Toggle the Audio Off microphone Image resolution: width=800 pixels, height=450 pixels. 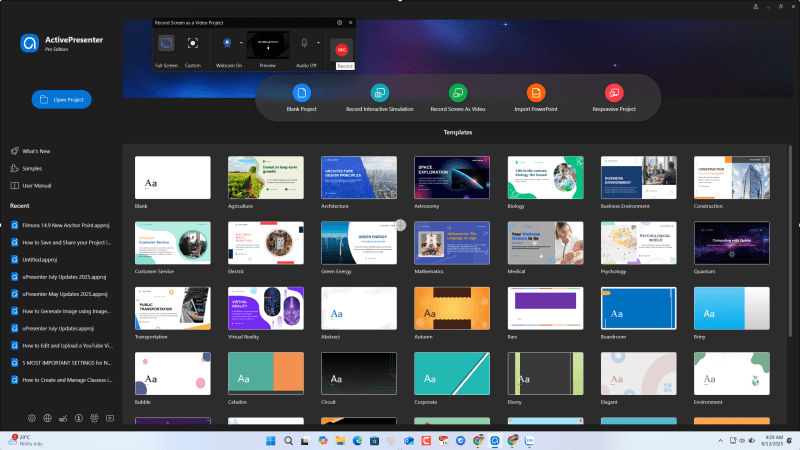(305, 44)
